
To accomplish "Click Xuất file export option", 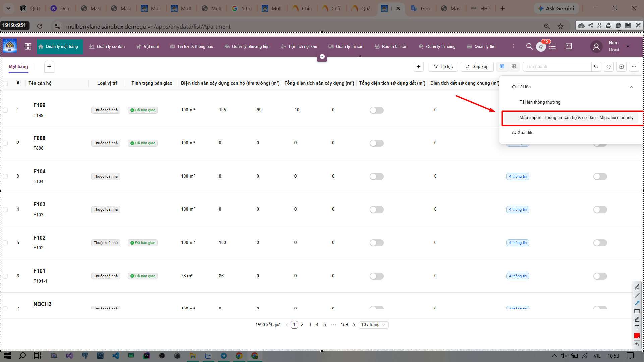I will [x=522, y=132].
